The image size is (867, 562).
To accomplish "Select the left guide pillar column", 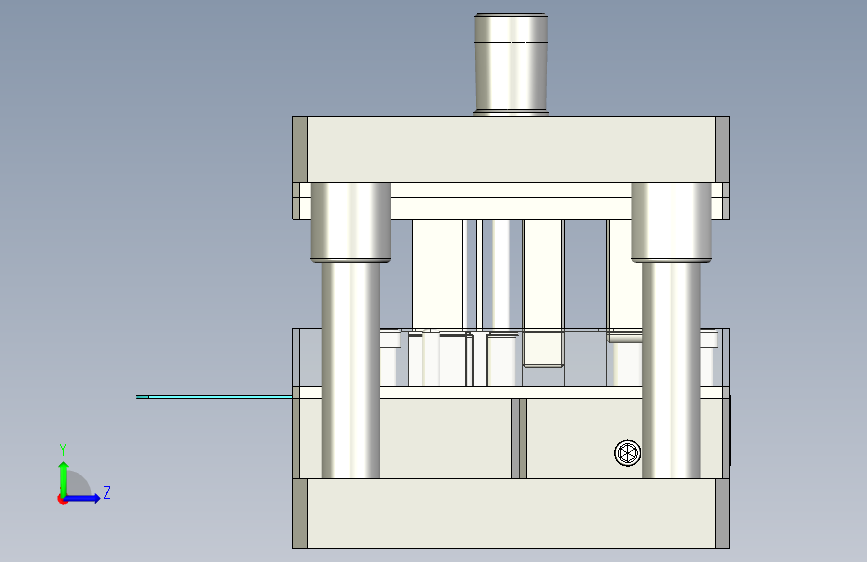I will tap(351, 370).
